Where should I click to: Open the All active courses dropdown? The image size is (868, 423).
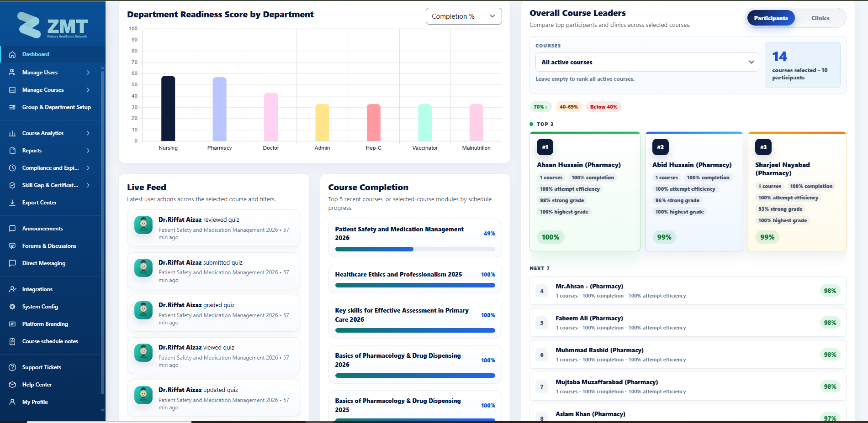(x=647, y=62)
